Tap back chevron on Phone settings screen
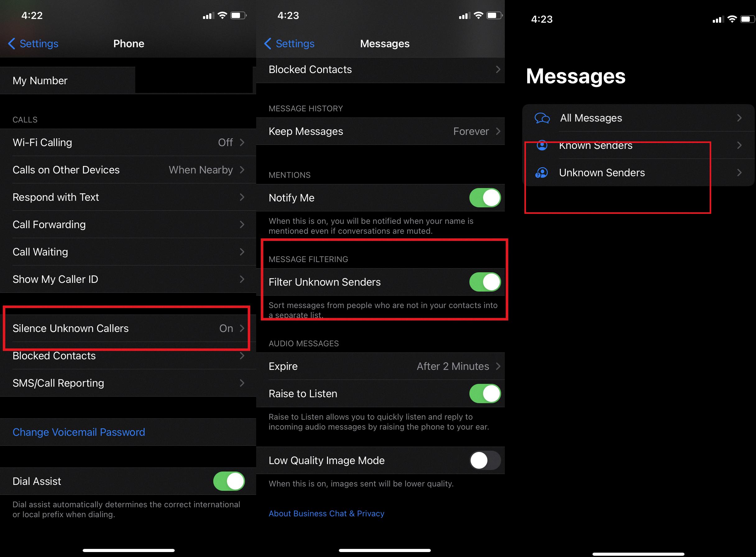This screenshot has height=557, width=756. click(x=12, y=44)
